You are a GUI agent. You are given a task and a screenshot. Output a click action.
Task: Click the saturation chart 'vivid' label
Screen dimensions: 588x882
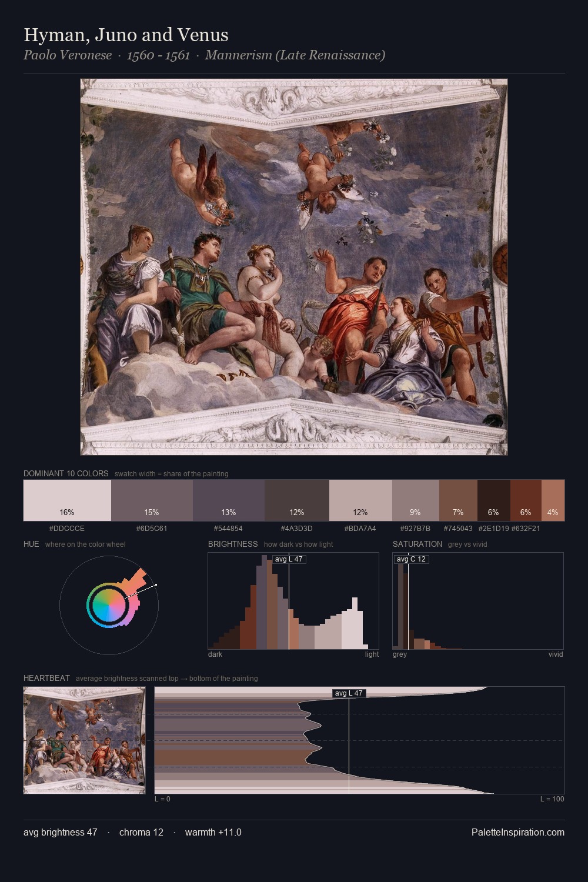coord(556,654)
